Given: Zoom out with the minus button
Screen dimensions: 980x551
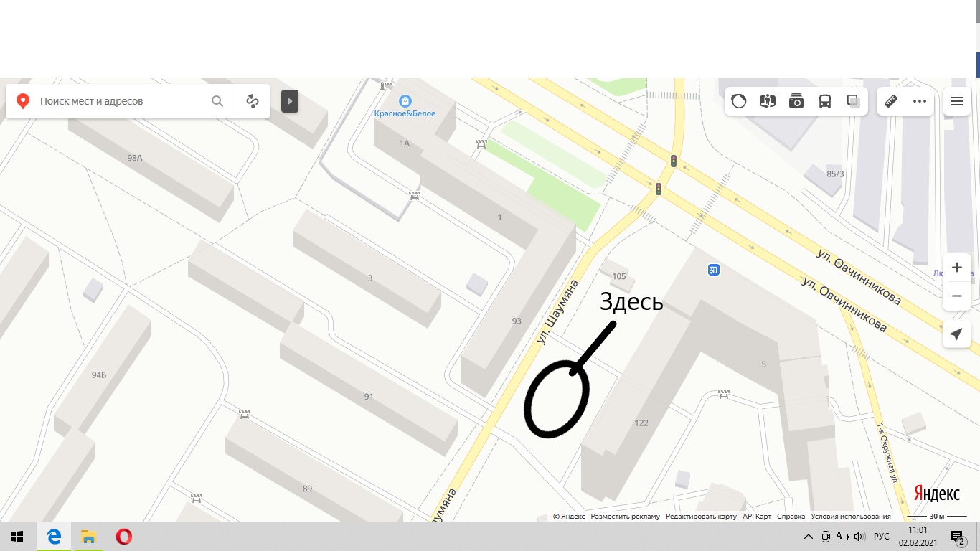Looking at the screenshot, I should coord(956,296).
